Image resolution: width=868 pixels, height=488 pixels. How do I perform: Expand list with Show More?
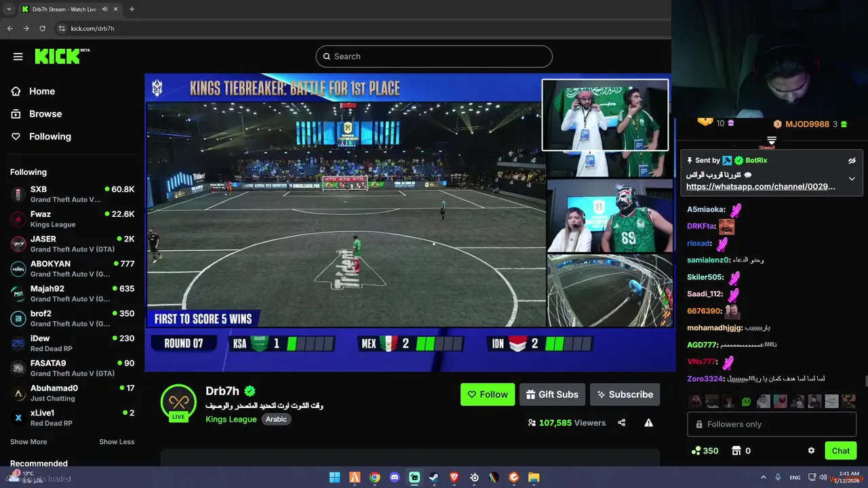(x=28, y=442)
